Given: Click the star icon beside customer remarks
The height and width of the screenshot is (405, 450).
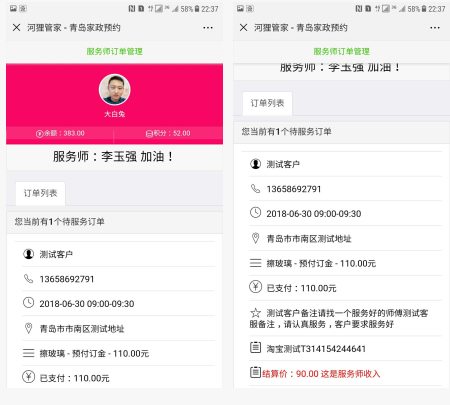Looking at the screenshot, I should pyautogui.click(x=256, y=313).
